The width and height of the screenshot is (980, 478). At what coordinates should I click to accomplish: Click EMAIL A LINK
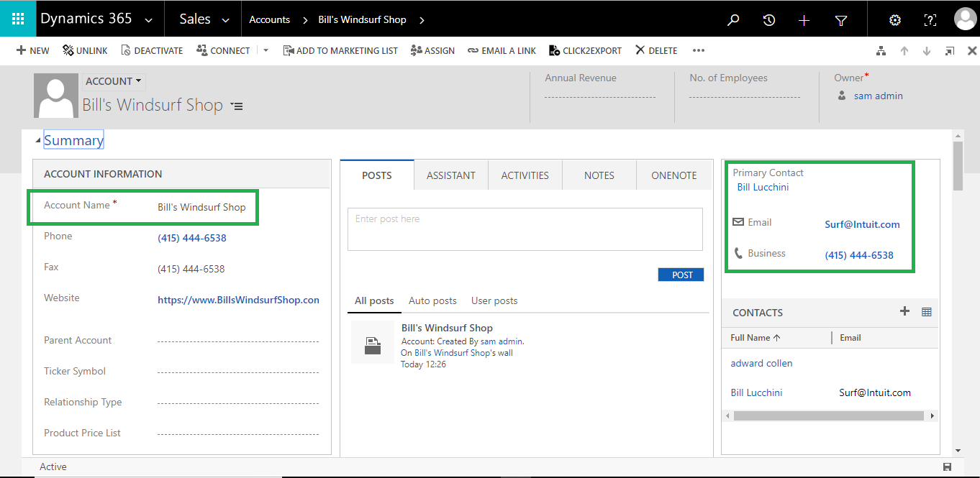[x=502, y=50]
